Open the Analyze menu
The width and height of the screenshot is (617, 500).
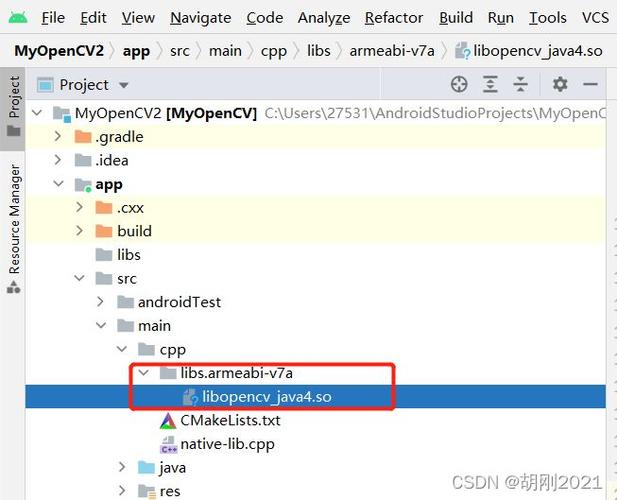[324, 18]
